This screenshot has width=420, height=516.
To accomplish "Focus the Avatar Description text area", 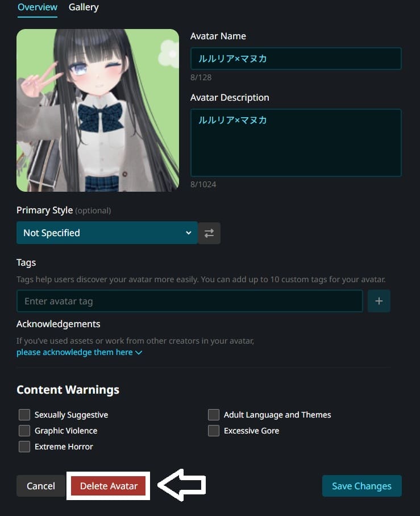I will tap(296, 143).
